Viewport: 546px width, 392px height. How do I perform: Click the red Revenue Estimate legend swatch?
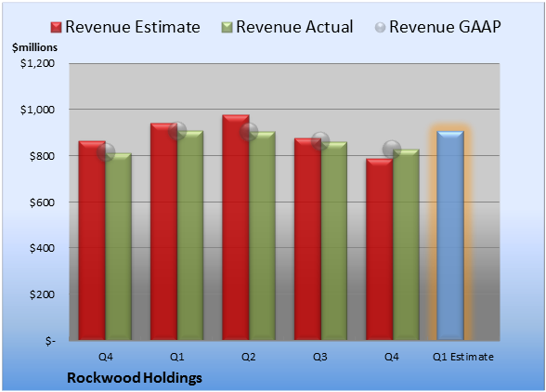pos(56,28)
